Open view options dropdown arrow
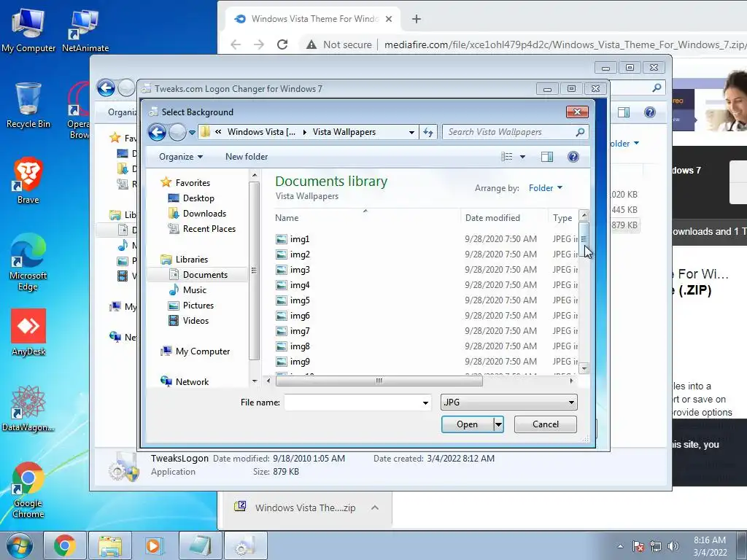The image size is (747, 560). click(522, 157)
